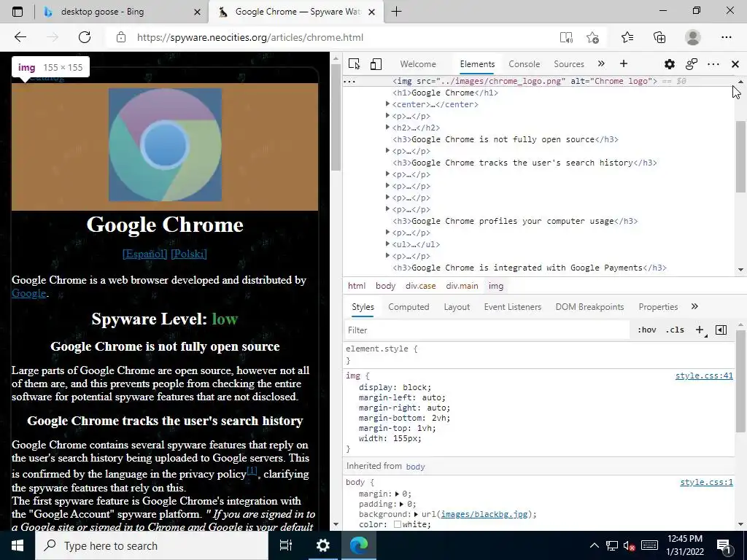Select the Styles pane tab
The height and width of the screenshot is (560, 747).
363,307
